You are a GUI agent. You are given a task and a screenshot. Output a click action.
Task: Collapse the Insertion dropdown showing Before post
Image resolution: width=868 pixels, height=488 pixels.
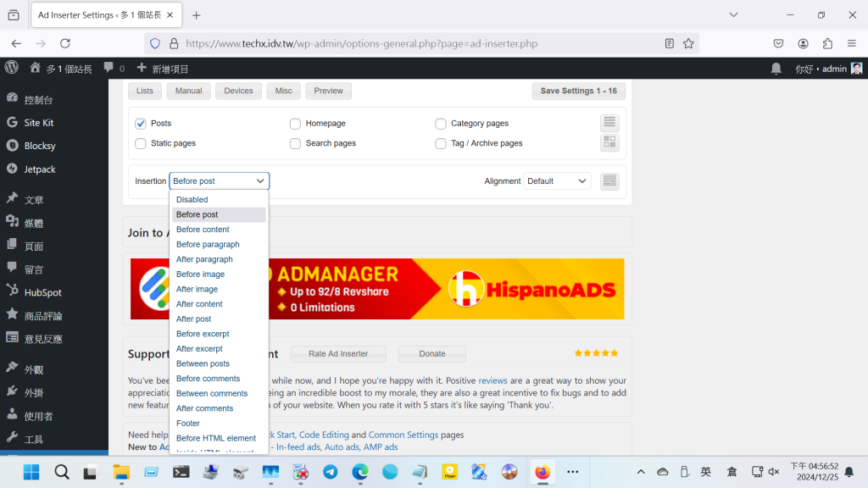219,181
